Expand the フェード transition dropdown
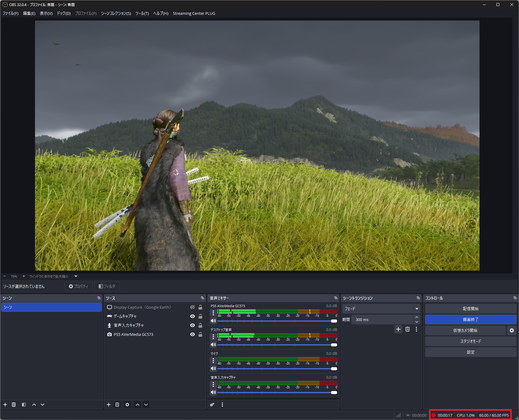Image resolution: width=519 pixels, height=420 pixels. (x=417, y=309)
